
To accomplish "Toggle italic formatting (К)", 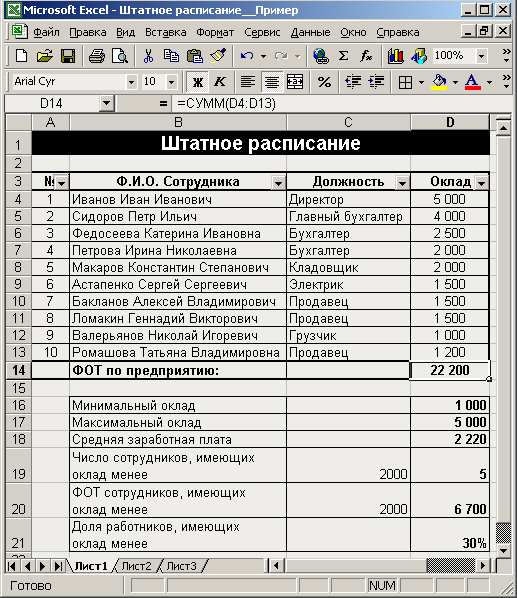I will [220, 82].
